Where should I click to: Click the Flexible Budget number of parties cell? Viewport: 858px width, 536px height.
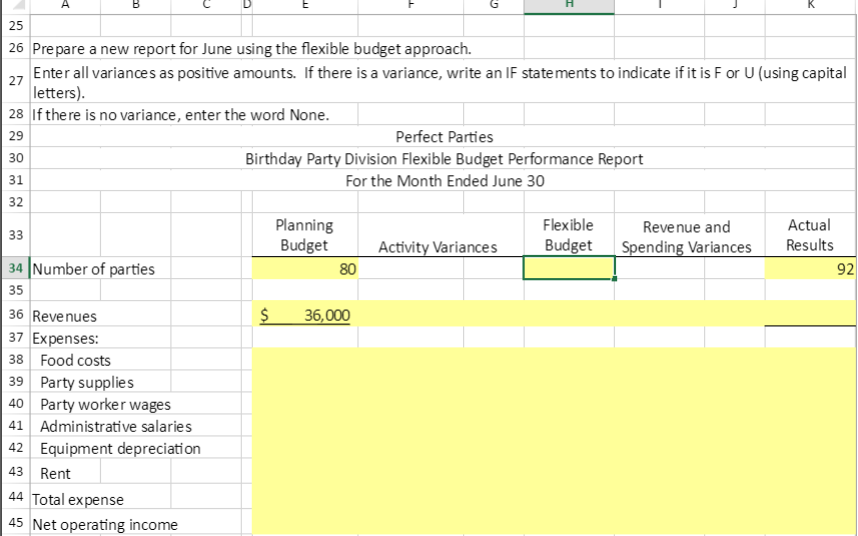point(569,268)
